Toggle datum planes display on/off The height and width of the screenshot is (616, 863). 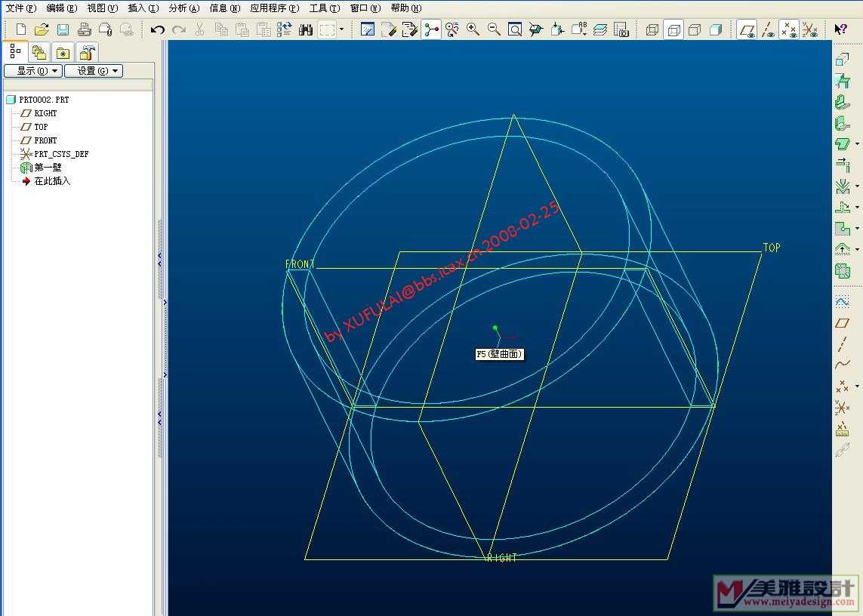[747, 29]
